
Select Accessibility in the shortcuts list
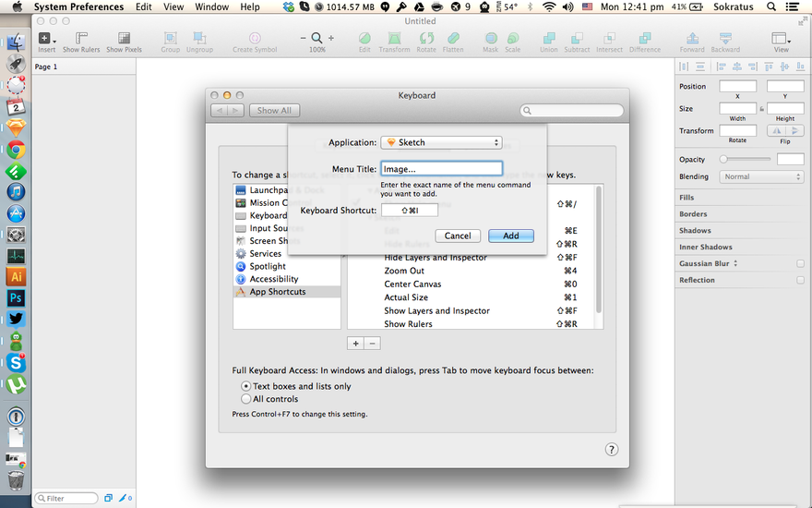[x=287, y=279]
